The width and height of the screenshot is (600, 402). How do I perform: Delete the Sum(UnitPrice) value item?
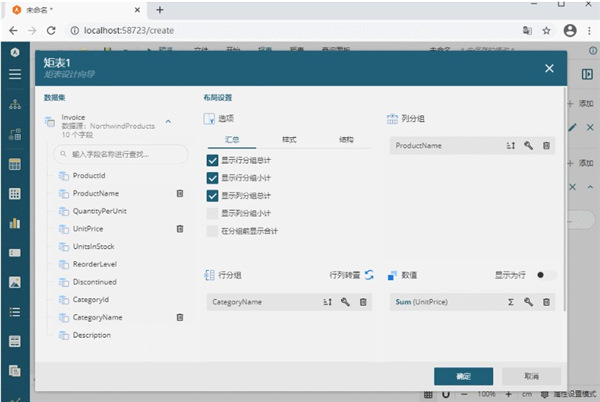tap(546, 302)
